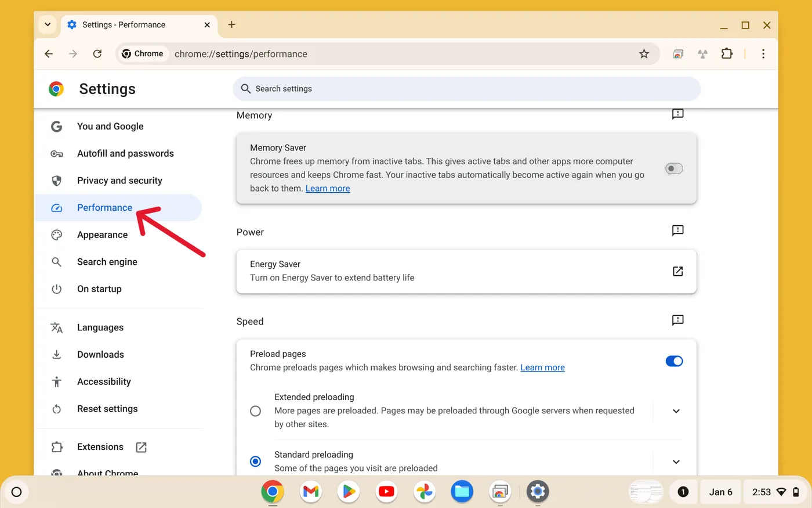This screenshot has height=508, width=812.
Task: Go to You and Google settings
Action: coord(118,127)
